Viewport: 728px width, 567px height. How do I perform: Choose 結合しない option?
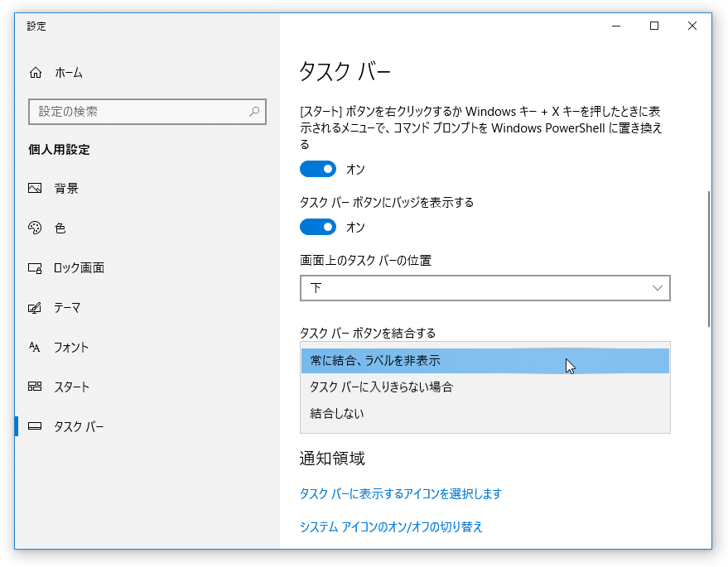click(x=485, y=413)
